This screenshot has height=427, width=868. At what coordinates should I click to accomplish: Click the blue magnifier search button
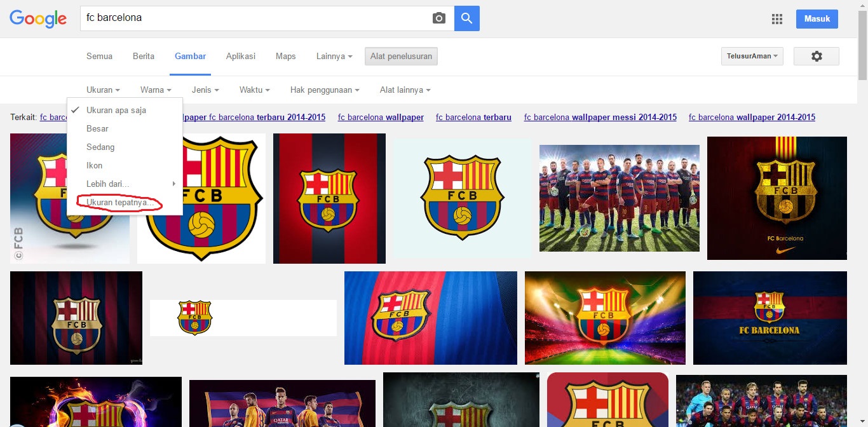pos(467,18)
